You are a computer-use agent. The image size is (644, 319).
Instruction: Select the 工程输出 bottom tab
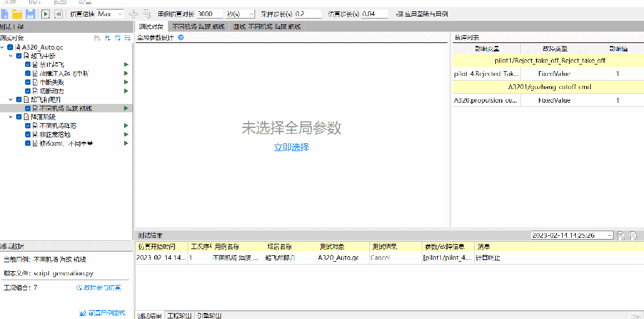(179, 315)
